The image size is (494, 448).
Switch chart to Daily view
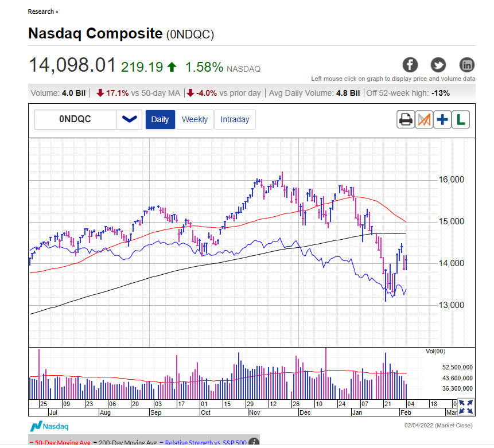(160, 119)
